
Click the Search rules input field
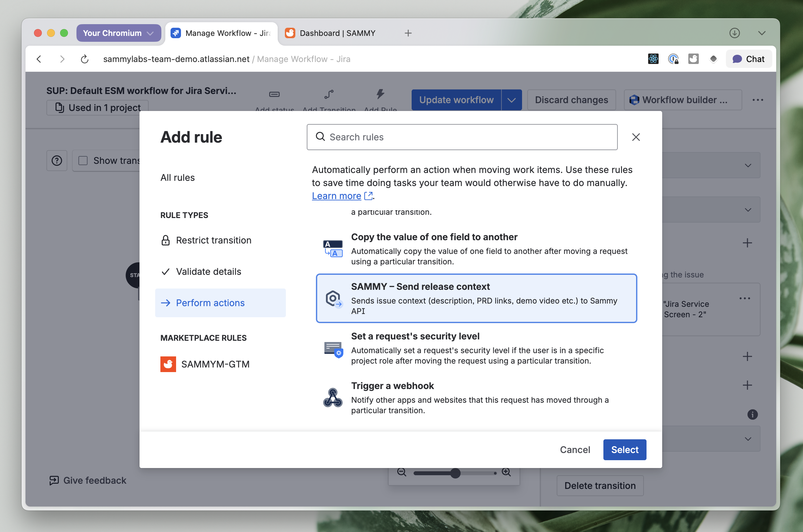click(x=462, y=137)
